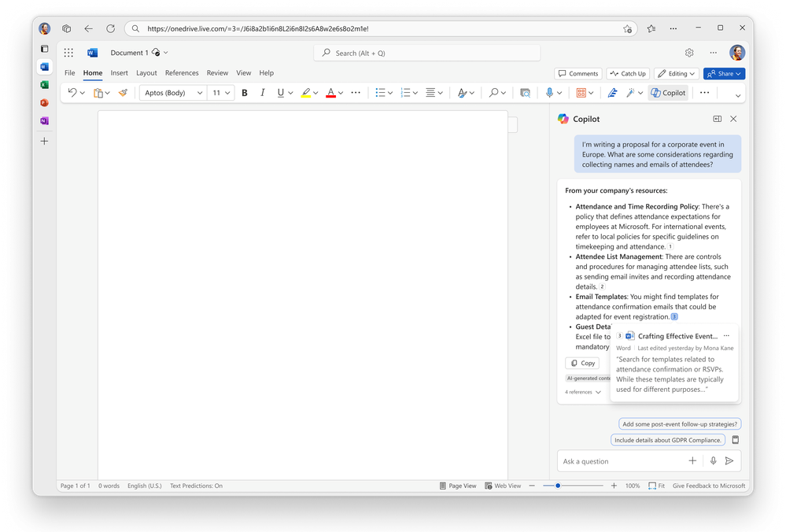Expand the paste options arrow
Image resolution: width=786 pixels, height=532 pixels.
click(107, 93)
